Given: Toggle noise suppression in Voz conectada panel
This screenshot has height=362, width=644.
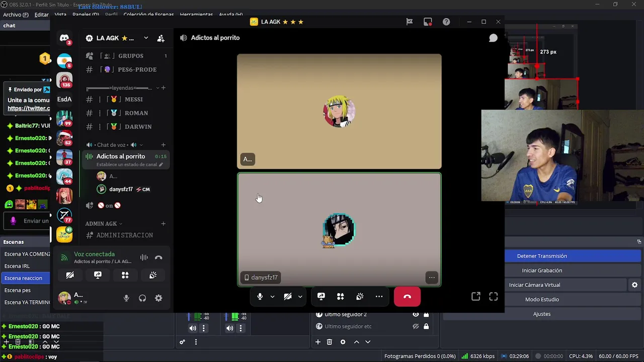Looking at the screenshot, I should click(x=144, y=257).
